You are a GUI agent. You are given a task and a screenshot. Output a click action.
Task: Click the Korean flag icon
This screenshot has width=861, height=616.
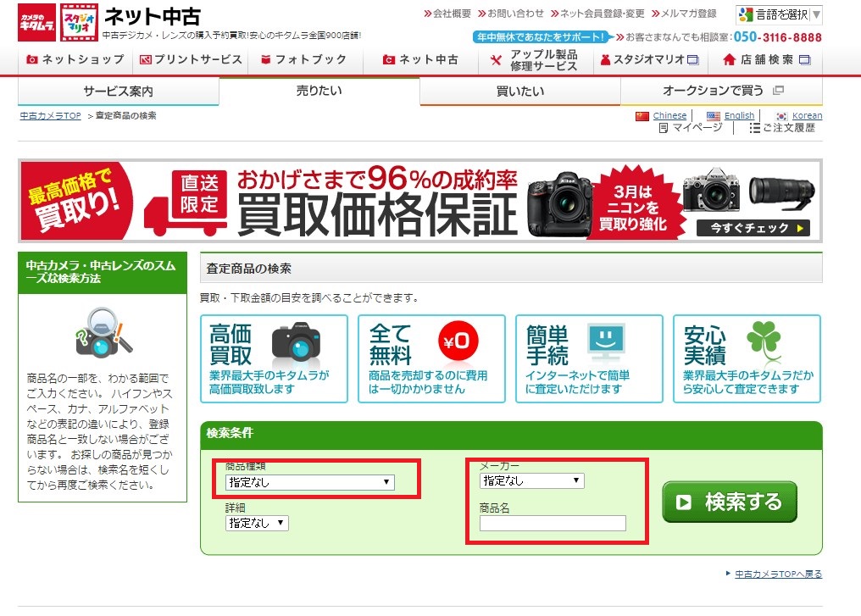pyautogui.click(x=781, y=116)
